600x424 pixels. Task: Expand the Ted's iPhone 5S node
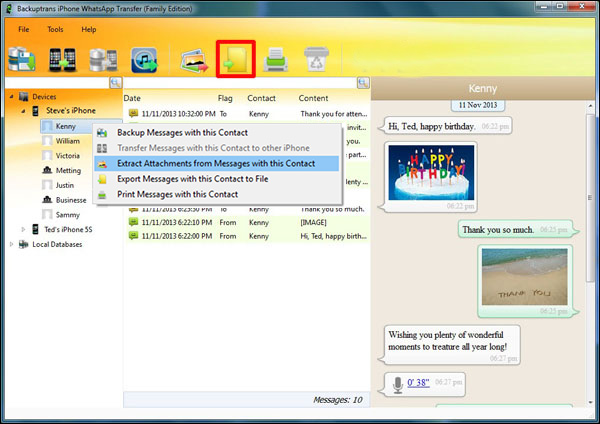pyautogui.click(x=23, y=229)
